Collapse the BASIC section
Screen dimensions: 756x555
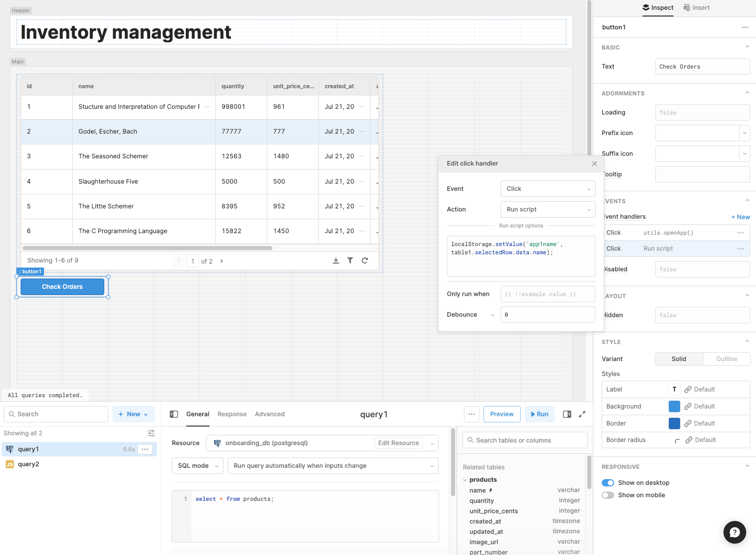[747, 47]
